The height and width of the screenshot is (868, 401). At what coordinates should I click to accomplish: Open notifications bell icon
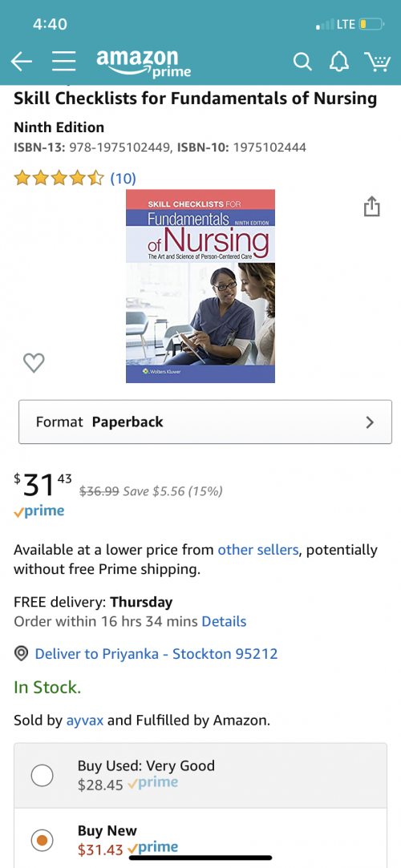(339, 62)
